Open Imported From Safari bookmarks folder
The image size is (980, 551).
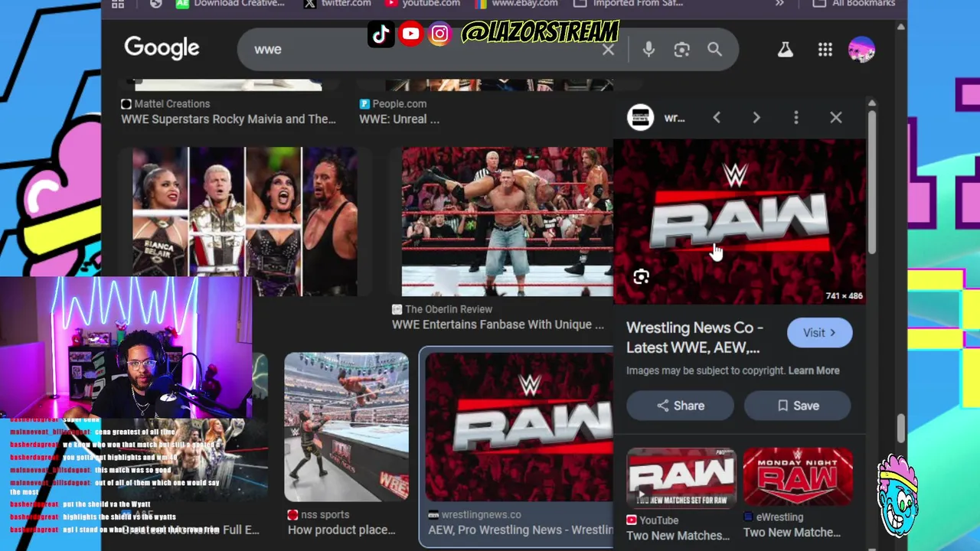tap(629, 4)
